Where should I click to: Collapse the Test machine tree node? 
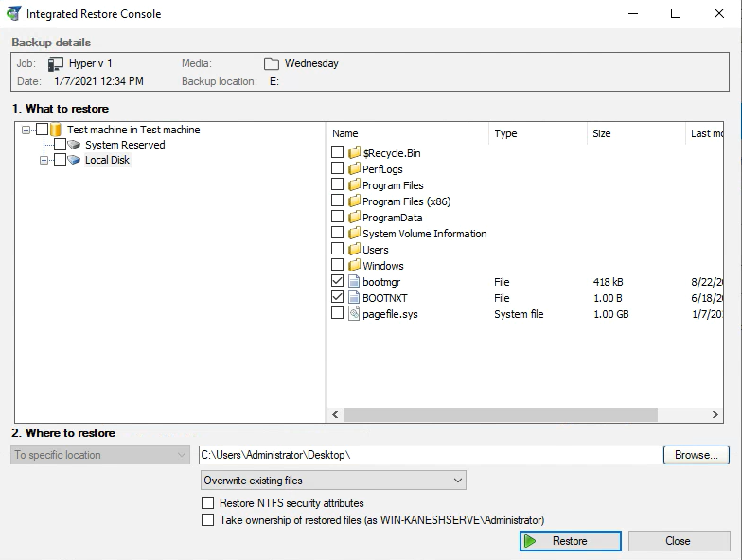click(26, 131)
